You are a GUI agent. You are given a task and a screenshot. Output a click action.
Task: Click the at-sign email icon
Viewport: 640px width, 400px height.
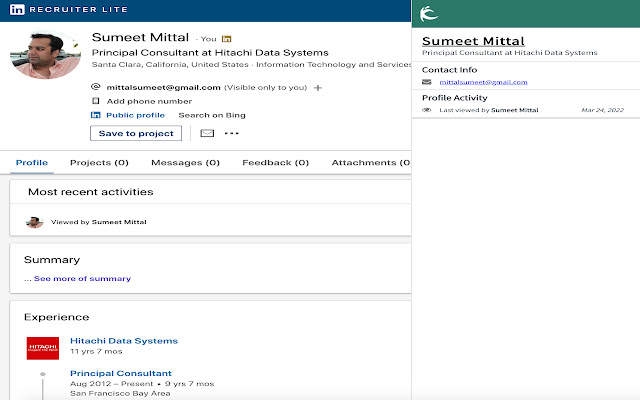tap(96, 87)
